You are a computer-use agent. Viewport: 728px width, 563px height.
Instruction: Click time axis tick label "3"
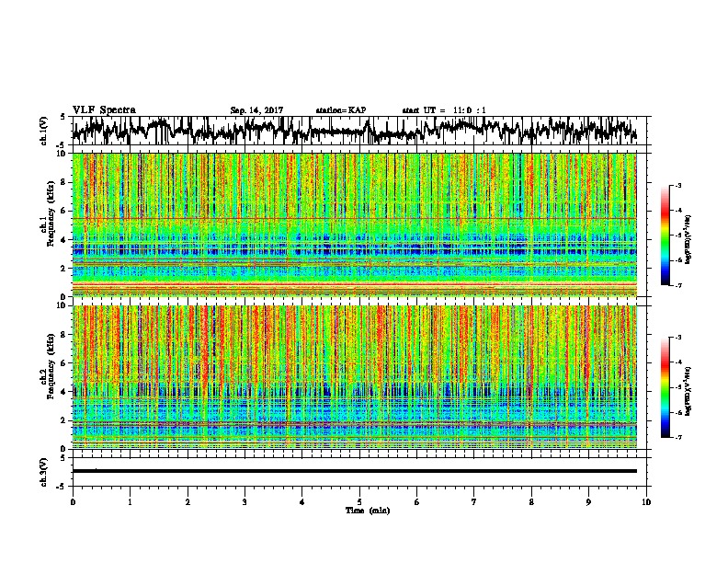[x=245, y=502]
